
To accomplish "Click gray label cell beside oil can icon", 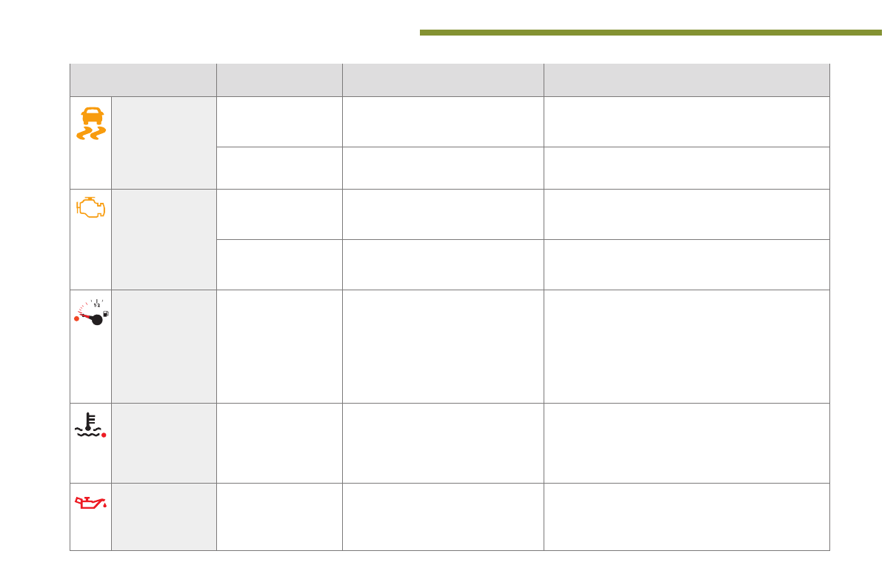I will click(164, 516).
